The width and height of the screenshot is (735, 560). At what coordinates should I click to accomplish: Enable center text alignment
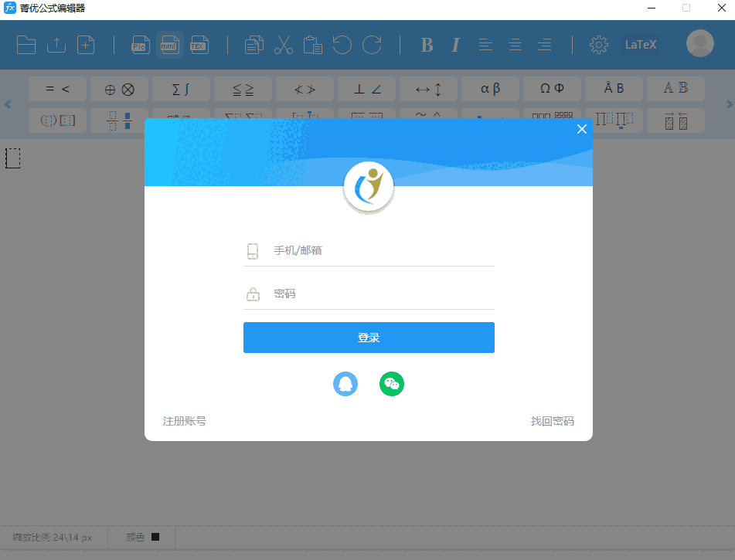515,45
